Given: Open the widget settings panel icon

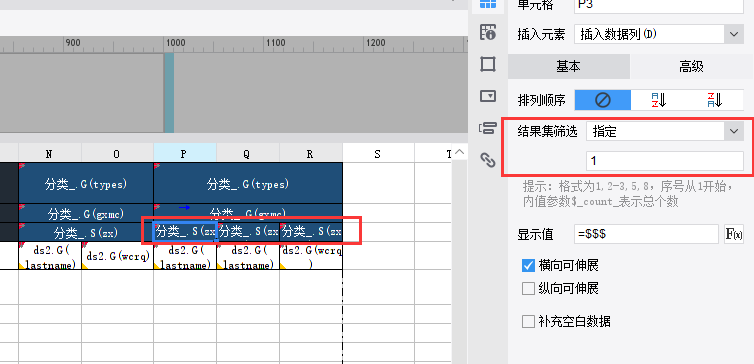Looking at the screenshot, I should point(488,96).
